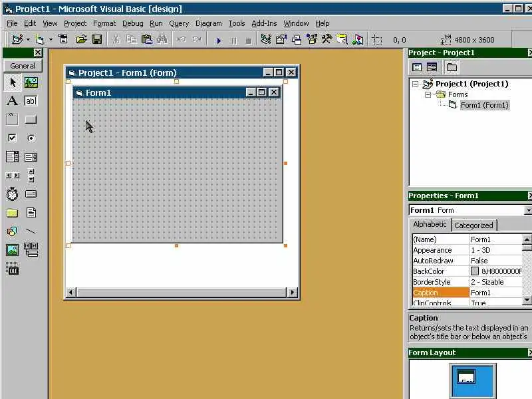Select the TextBox control tool

point(31,101)
